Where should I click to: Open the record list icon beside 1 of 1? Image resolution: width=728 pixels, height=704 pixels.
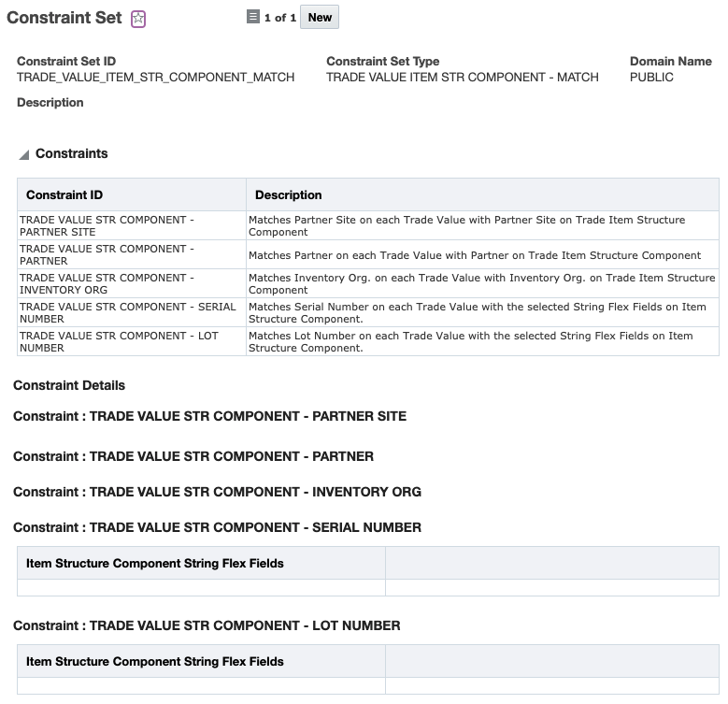(x=252, y=17)
